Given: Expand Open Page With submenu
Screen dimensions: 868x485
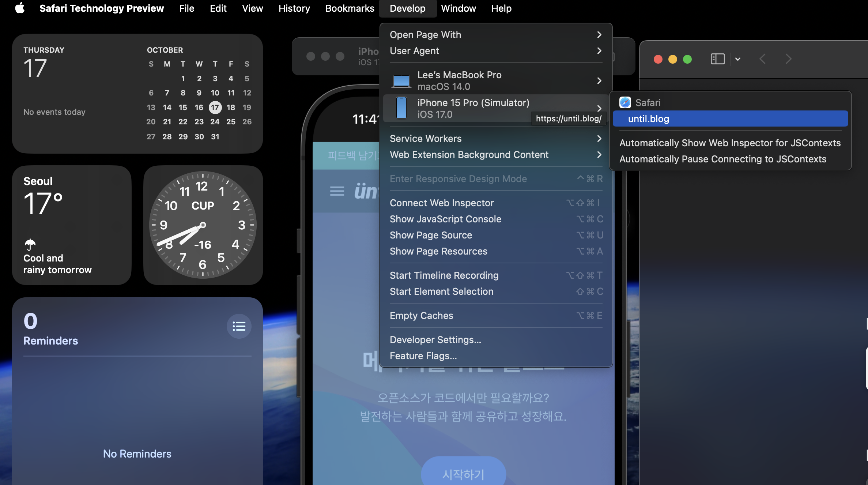Looking at the screenshot, I should (496, 35).
